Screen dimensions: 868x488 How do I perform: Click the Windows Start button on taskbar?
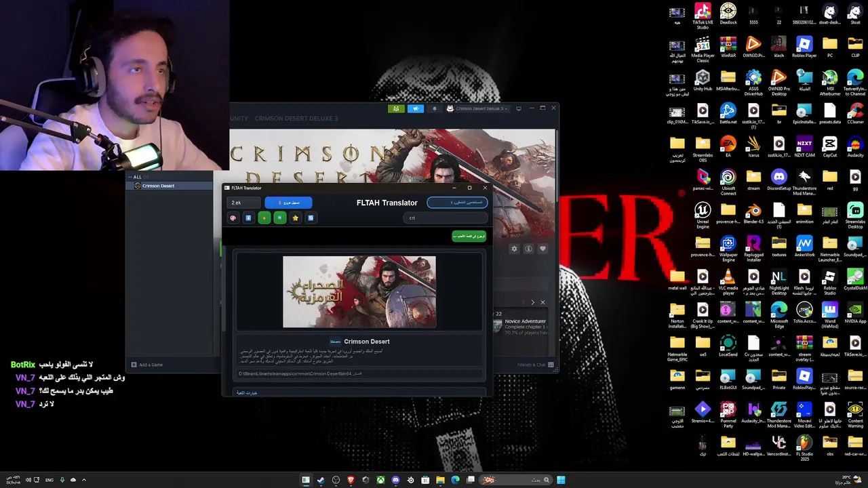[561, 480]
